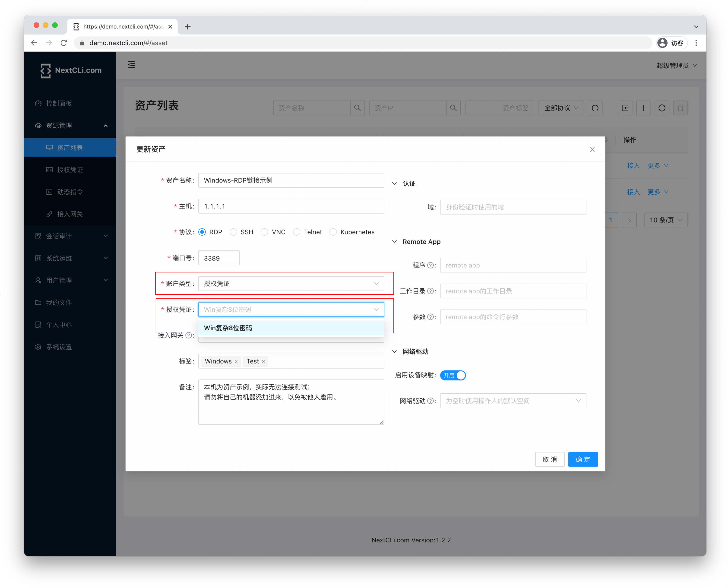Select the Kubernetes protocol radio button
The image size is (728, 588).
point(333,232)
